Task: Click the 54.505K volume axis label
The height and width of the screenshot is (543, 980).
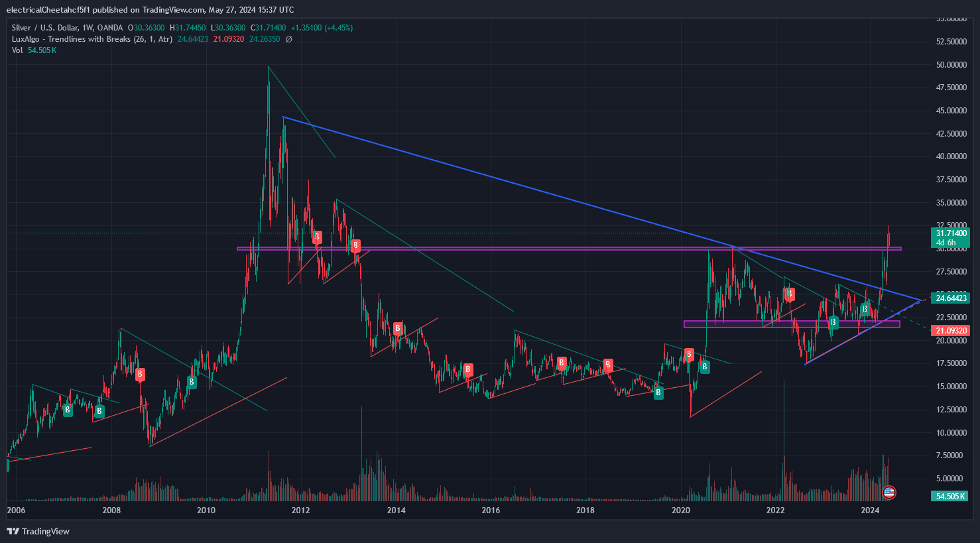Action: (x=949, y=496)
